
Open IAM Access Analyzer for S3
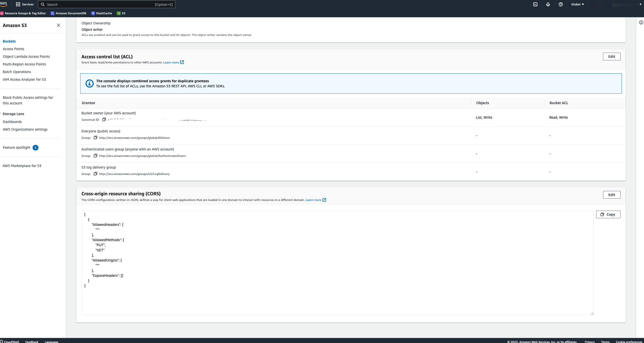point(24,79)
